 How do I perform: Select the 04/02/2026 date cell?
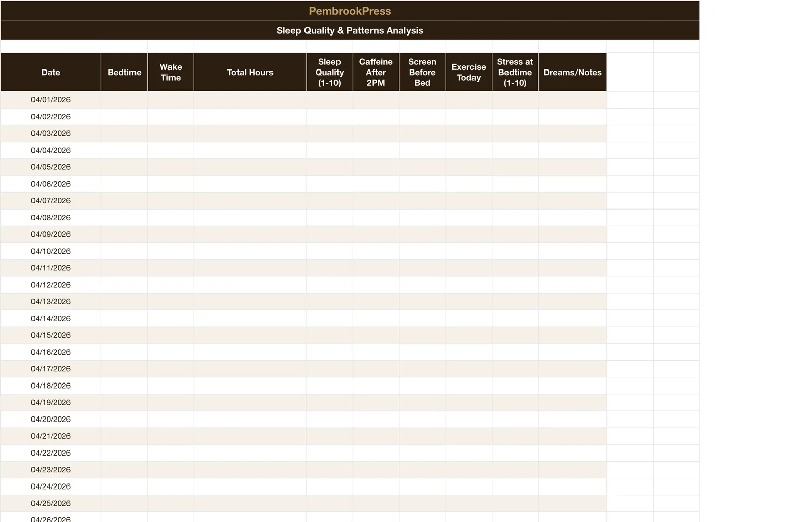coord(51,117)
